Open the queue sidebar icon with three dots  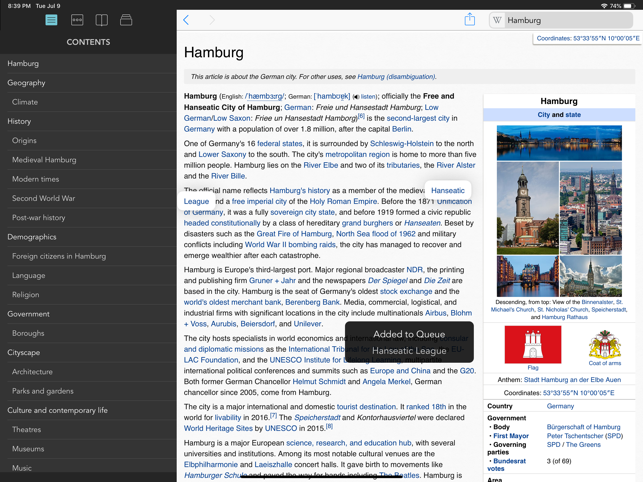pyautogui.click(x=77, y=20)
